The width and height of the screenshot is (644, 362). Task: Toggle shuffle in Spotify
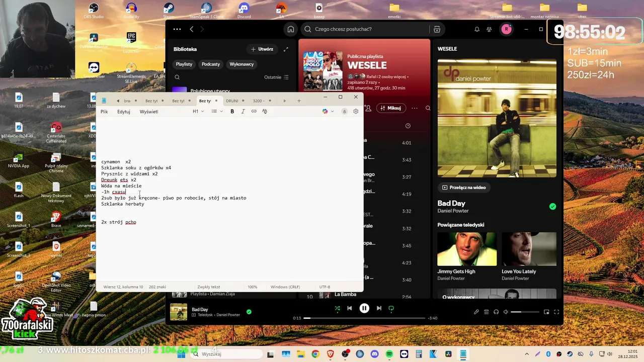tap(337, 308)
